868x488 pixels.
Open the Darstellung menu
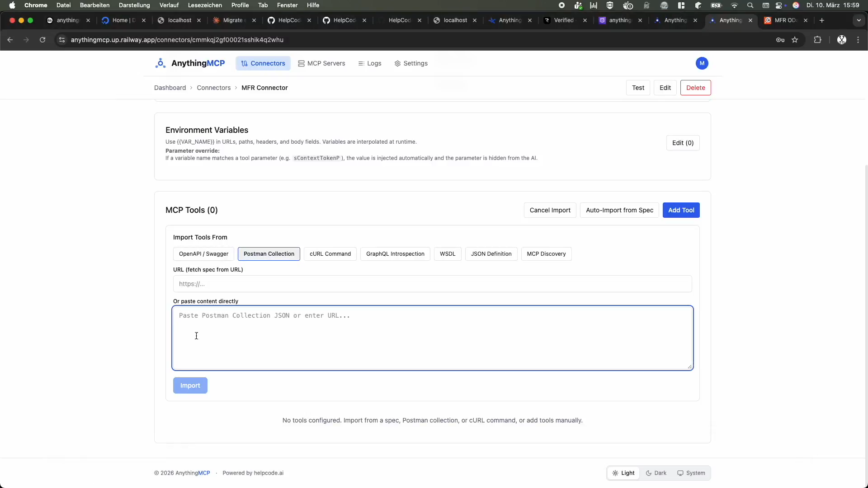pos(134,5)
